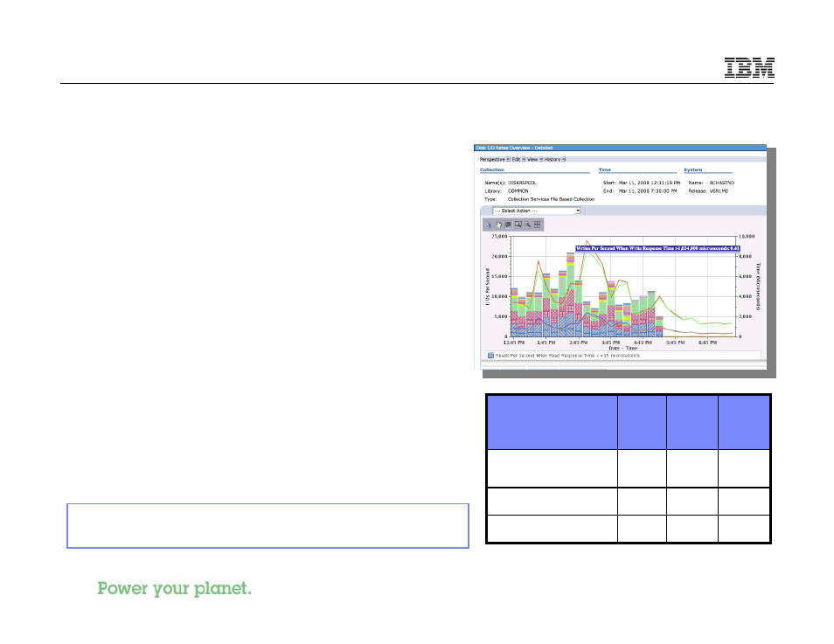Click the 'Date - Time' axis title
The height and width of the screenshot is (644, 834).
(622, 349)
